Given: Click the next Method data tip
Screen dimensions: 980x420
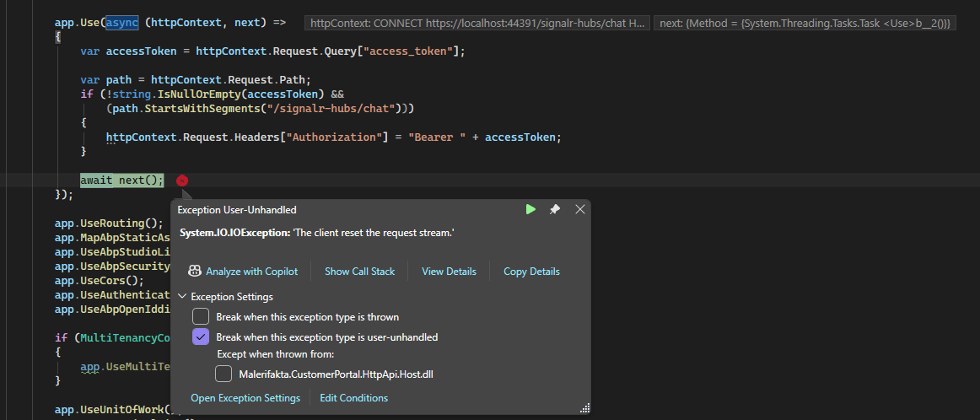Looking at the screenshot, I should click(x=804, y=24).
